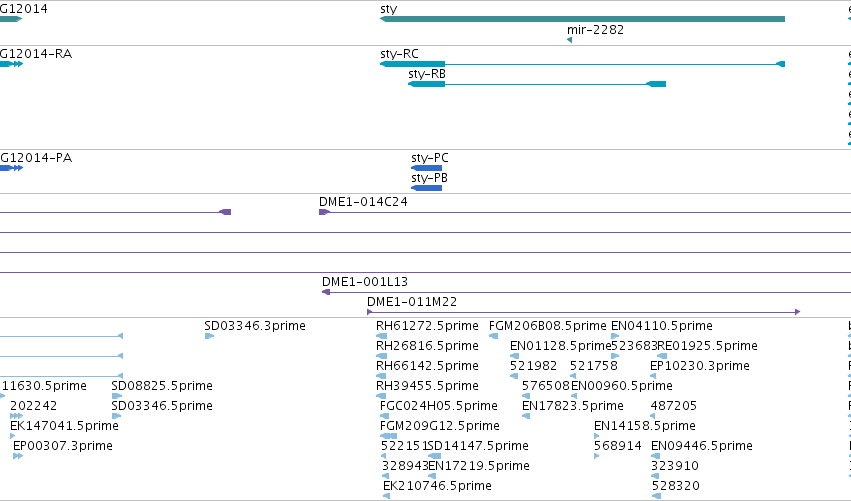Select the EP00307.3prime double arrow
This screenshot has height=501, width=851.
[18, 456]
